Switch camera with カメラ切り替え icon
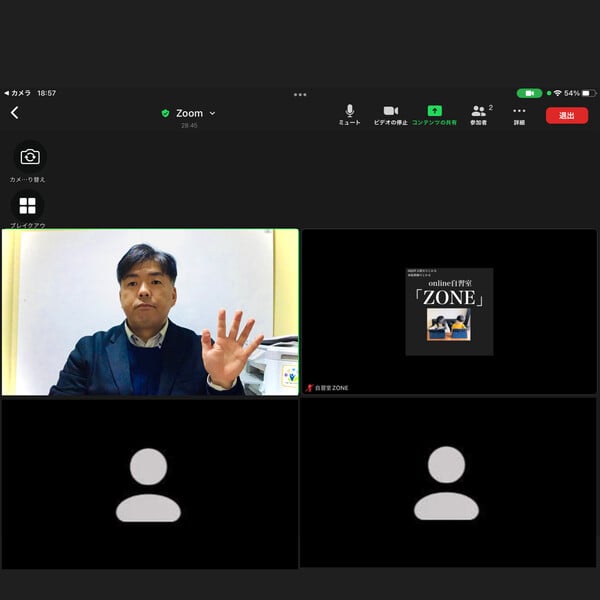 [x=30, y=157]
